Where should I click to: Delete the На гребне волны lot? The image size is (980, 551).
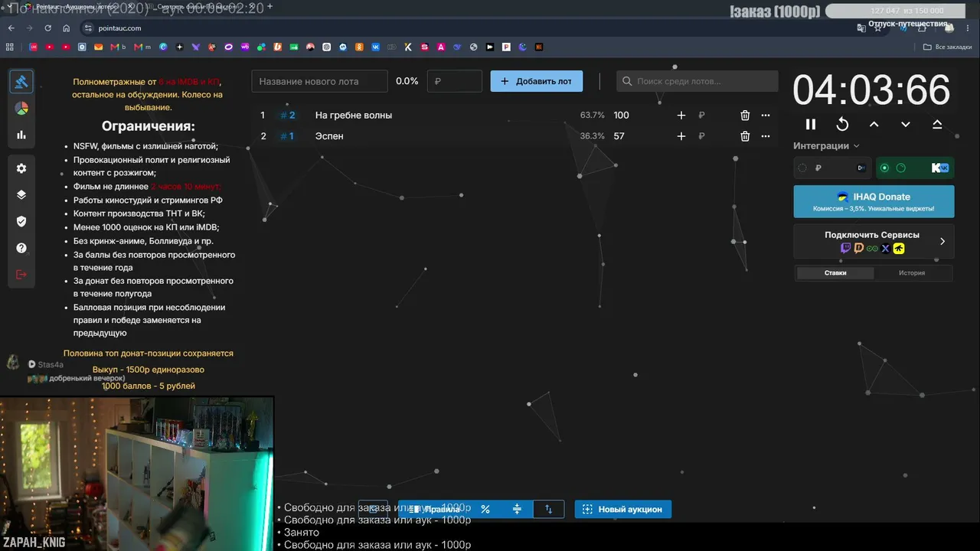pyautogui.click(x=745, y=115)
